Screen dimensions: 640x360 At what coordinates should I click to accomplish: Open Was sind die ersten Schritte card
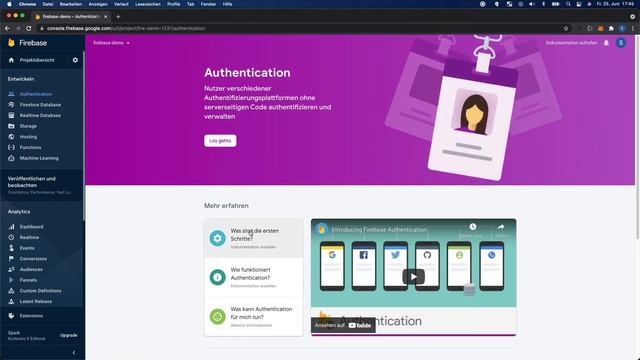253,238
